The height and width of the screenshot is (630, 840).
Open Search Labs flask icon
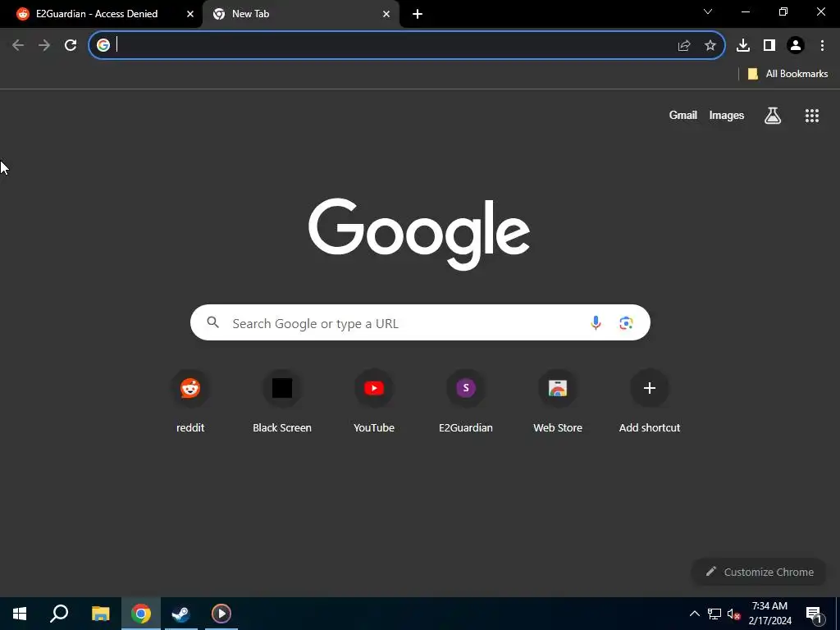coord(773,115)
